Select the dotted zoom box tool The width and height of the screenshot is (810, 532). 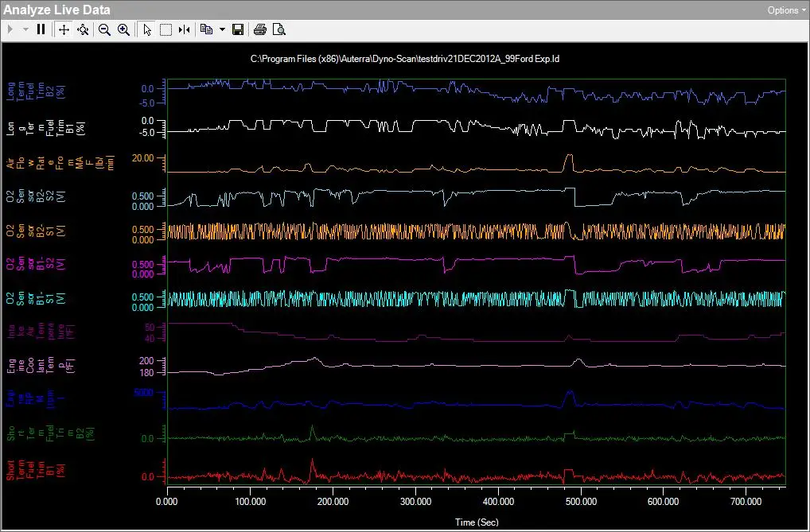coord(166,30)
